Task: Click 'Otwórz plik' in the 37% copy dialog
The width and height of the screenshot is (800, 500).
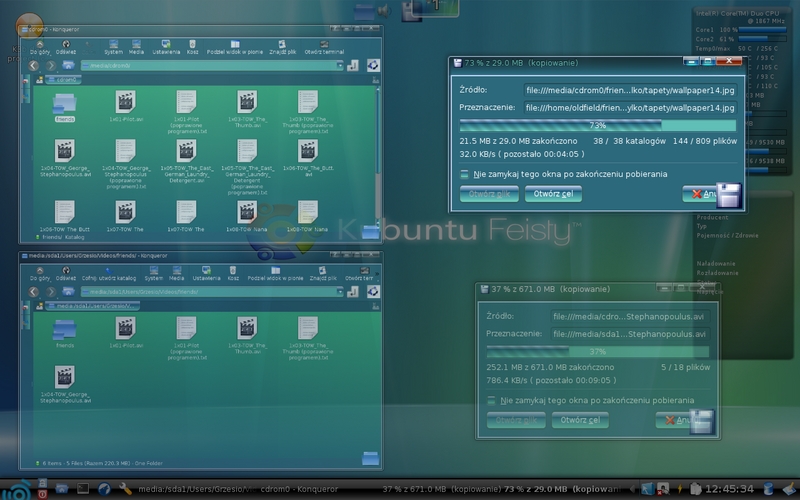Action: pos(516,420)
